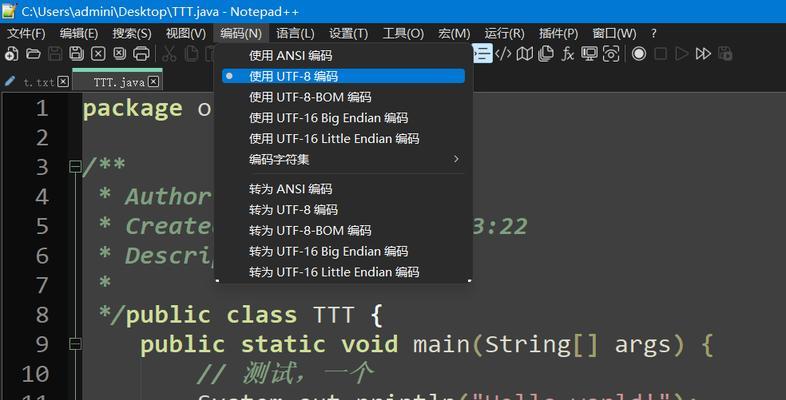Start macro recording with the circle icon
This screenshot has height=400, width=786.
tap(639, 54)
